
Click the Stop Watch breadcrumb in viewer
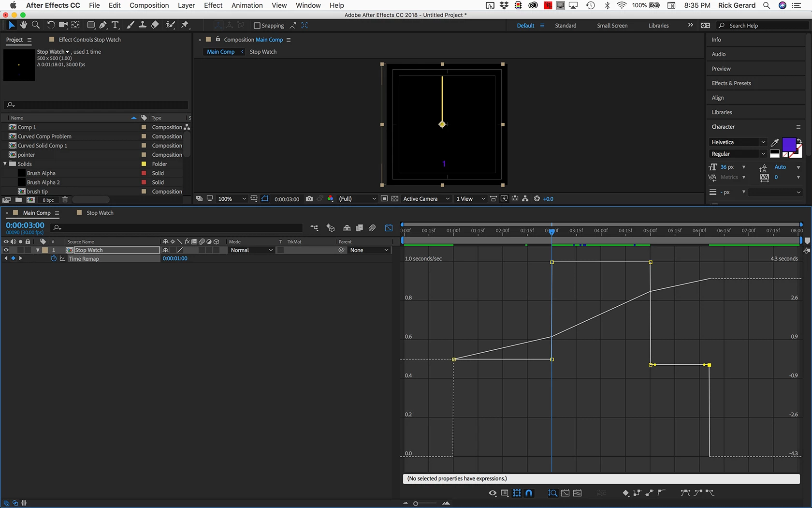263,52
